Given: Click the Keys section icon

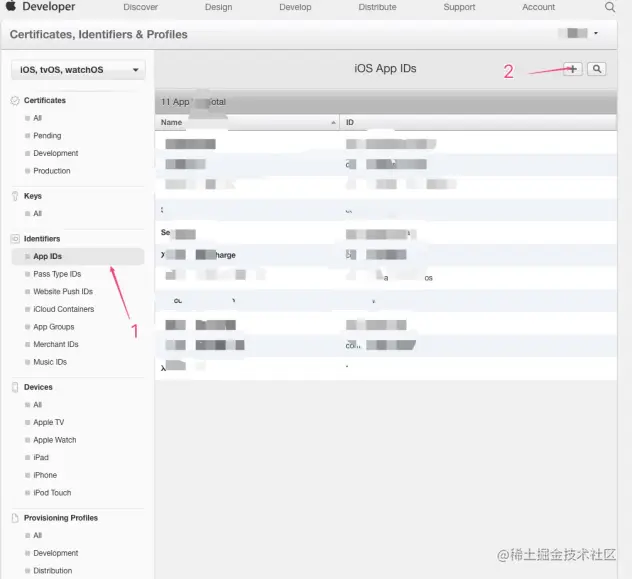Looking at the screenshot, I should [x=15, y=196].
